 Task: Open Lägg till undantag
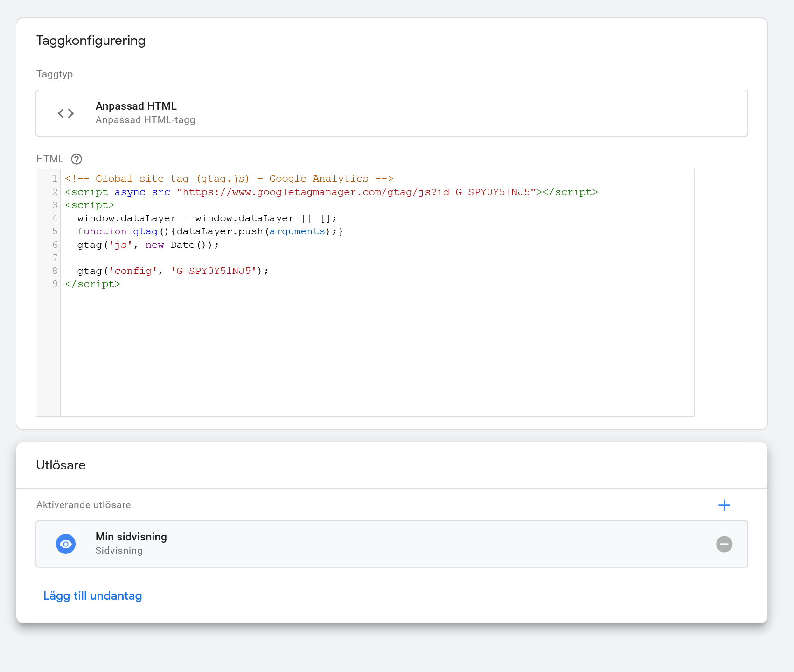(x=92, y=595)
